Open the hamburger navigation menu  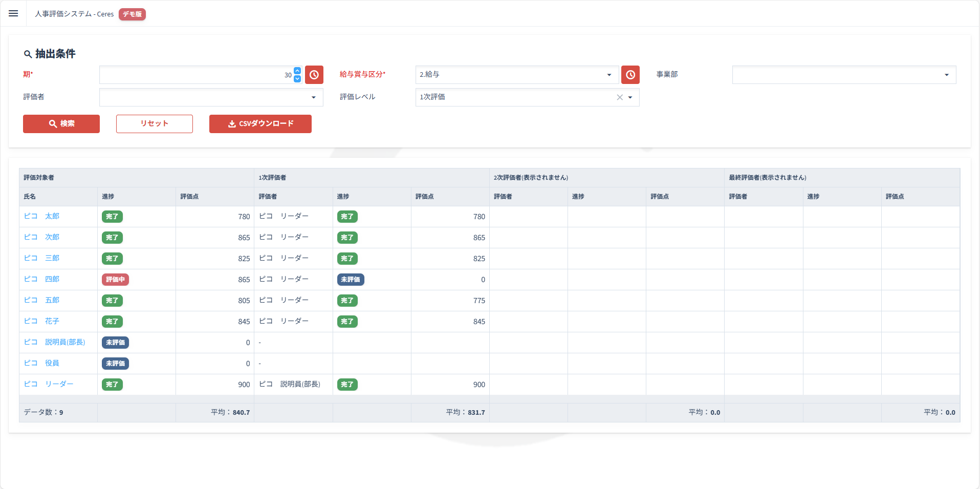(x=13, y=13)
